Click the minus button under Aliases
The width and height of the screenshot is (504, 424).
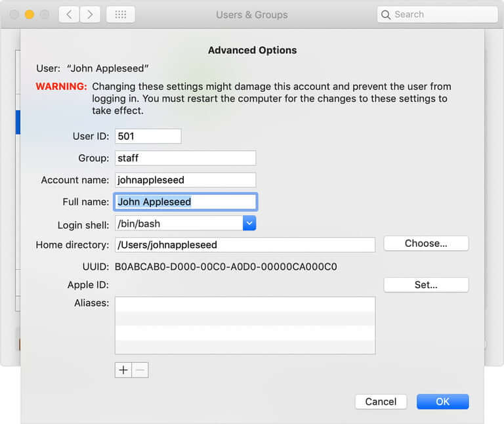click(x=140, y=370)
